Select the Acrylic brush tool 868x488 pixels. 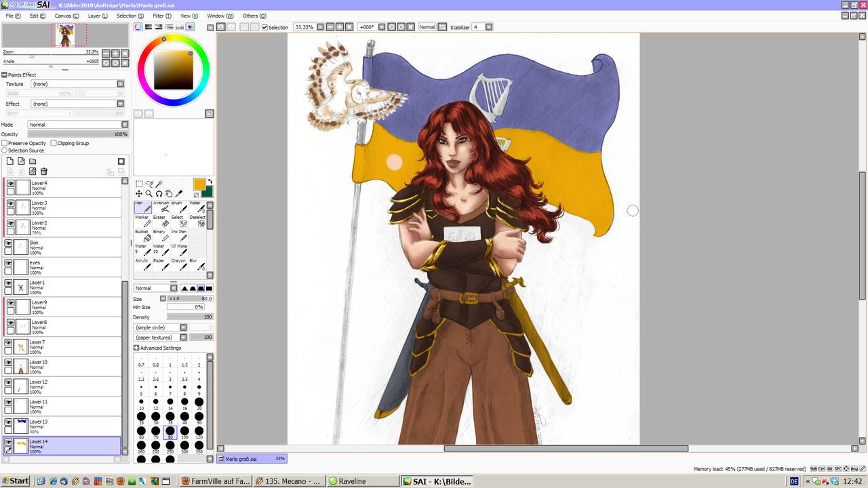coord(142,265)
